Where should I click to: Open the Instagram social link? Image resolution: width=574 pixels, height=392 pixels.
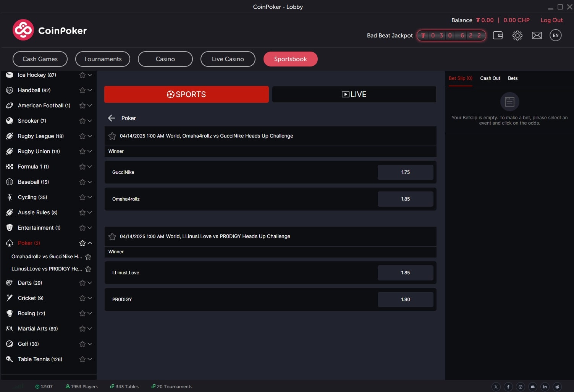click(x=521, y=387)
